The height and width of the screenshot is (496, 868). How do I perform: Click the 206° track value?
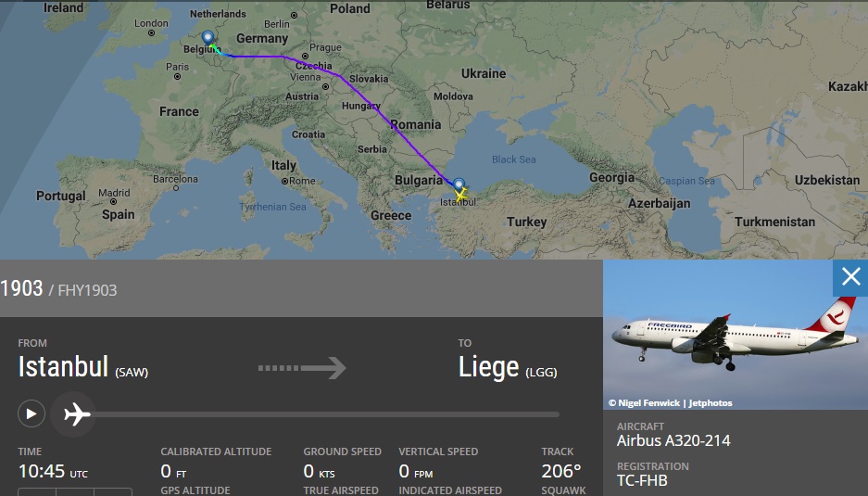[x=561, y=471]
